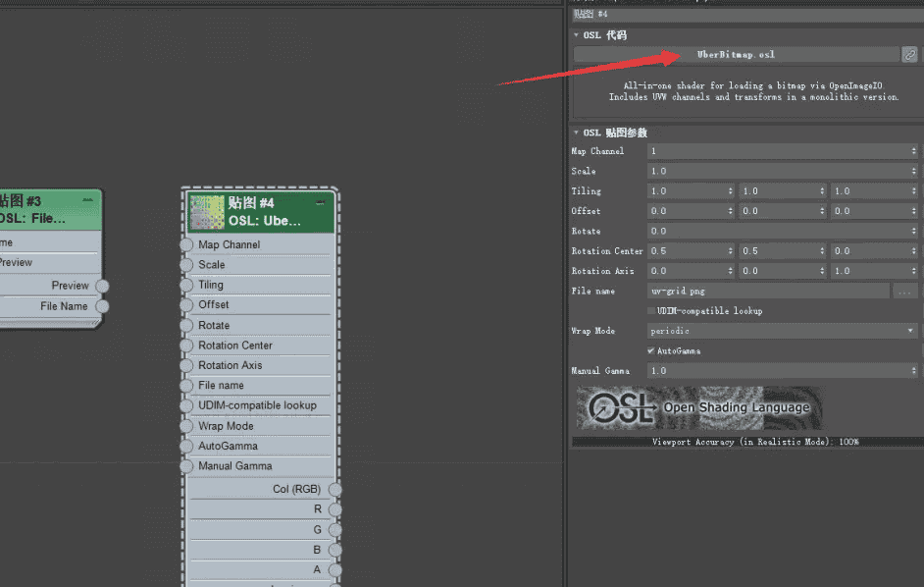Click the UberBitmap.osl shader file button
This screenshot has width=924, height=587.
[x=736, y=55]
